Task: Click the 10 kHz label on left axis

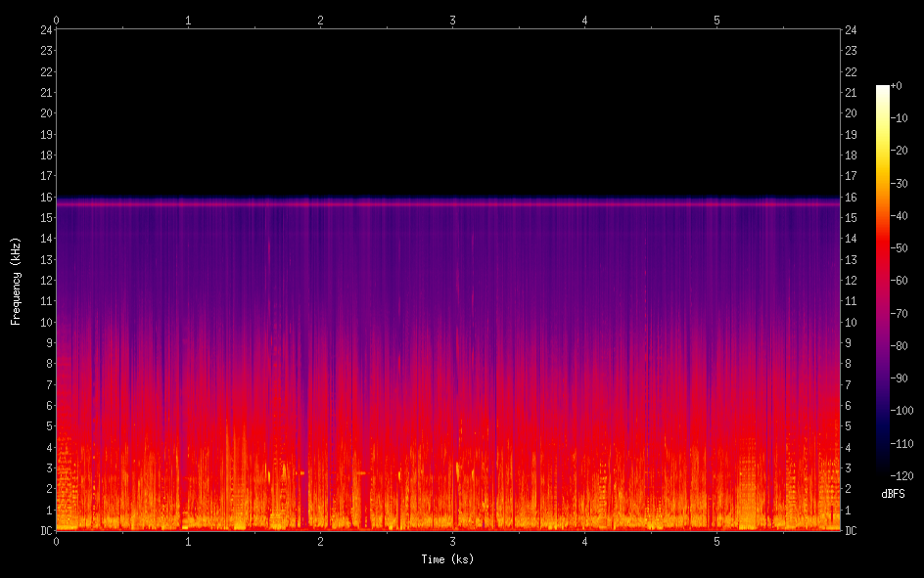Action: 45,322
